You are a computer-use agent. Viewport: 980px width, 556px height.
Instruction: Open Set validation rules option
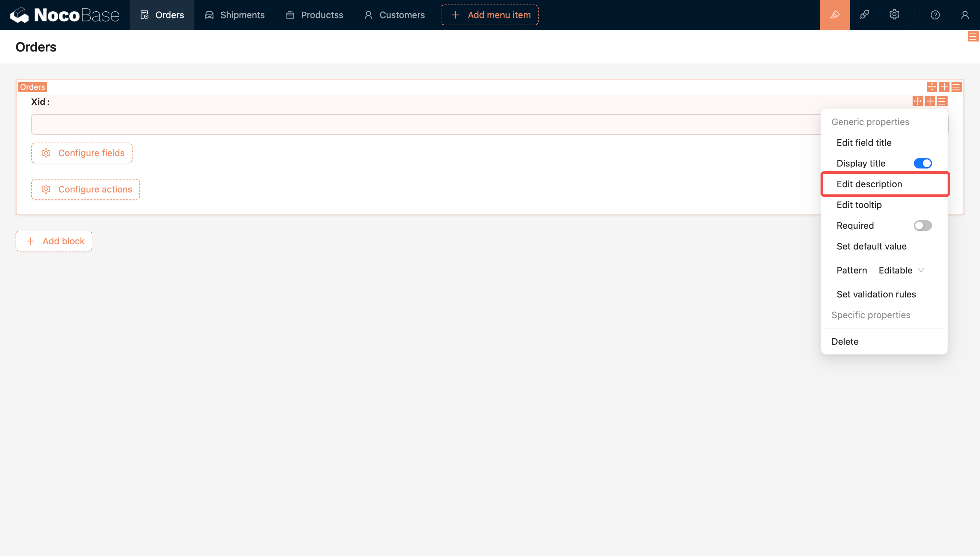point(876,295)
